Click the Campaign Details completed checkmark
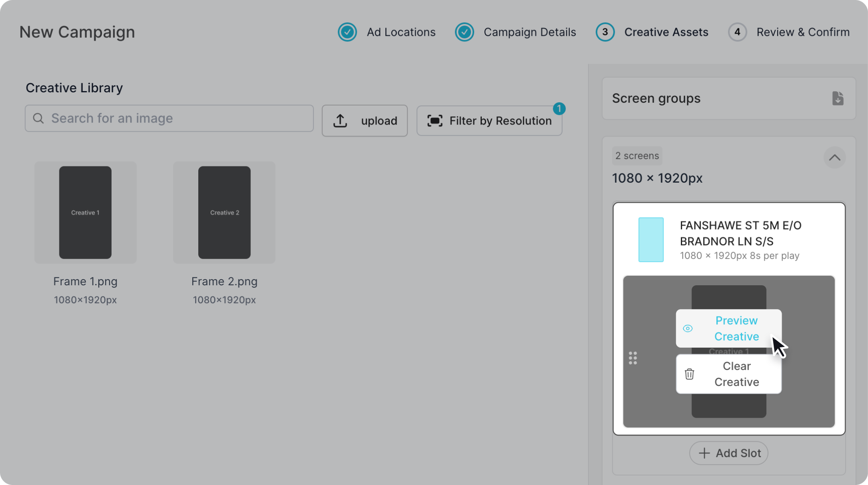This screenshot has width=868, height=485. pyautogui.click(x=464, y=32)
